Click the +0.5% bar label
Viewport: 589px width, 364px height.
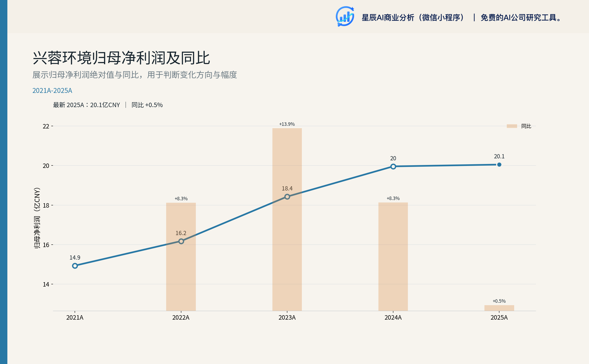(x=499, y=301)
